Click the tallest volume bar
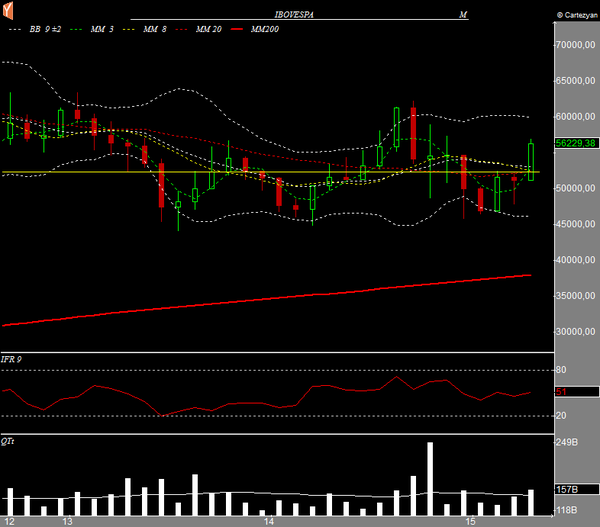 [x=430, y=479]
